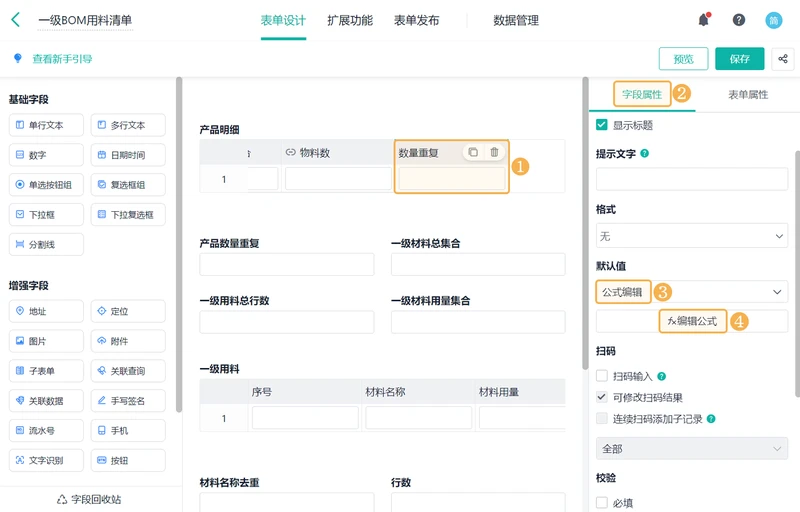800x512 pixels.
Task: Add a 下拉复选框 field
Action: [128, 215]
